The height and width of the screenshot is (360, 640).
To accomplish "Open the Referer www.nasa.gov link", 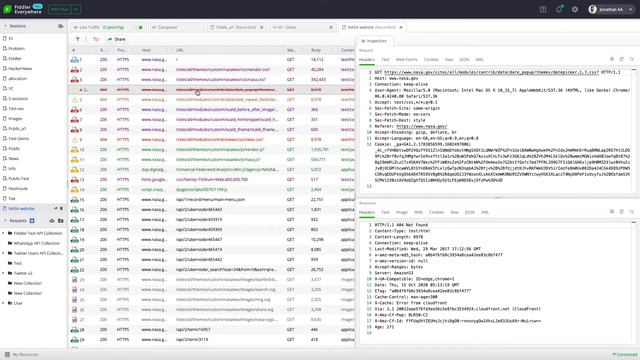I will pyautogui.click(x=422, y=127).
